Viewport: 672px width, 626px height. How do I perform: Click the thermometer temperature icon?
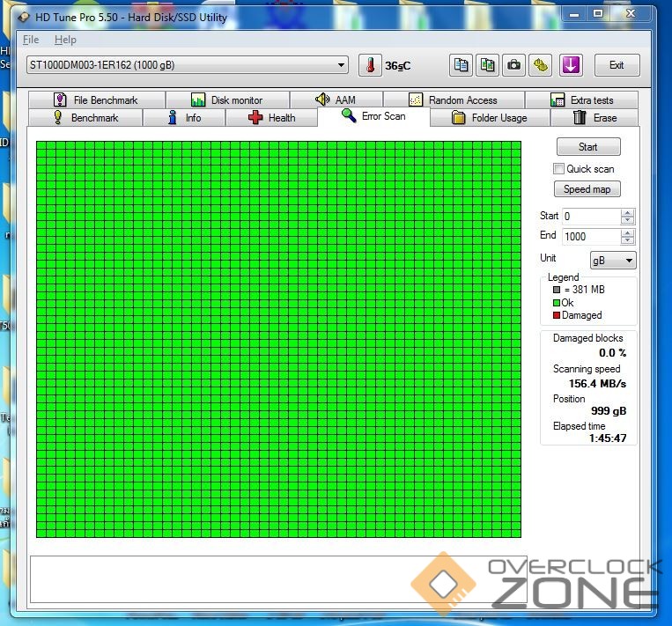tap(370, 65)
